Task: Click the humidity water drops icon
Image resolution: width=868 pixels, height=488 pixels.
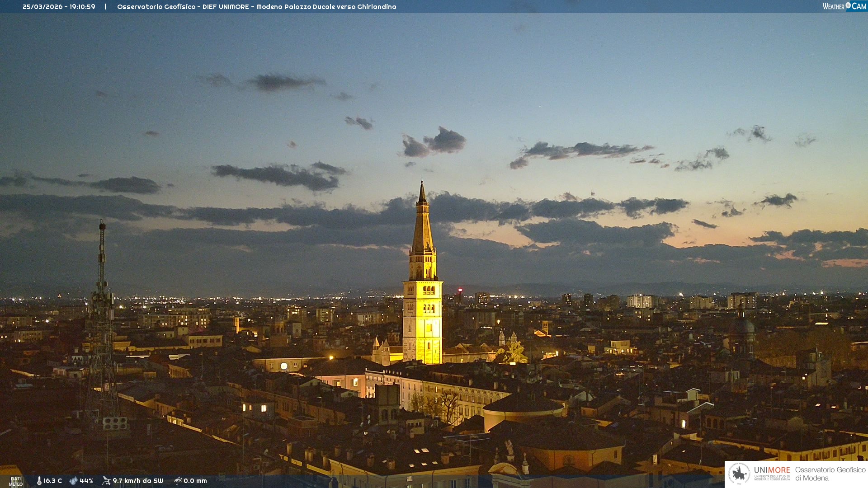Action: pos(73,481)
